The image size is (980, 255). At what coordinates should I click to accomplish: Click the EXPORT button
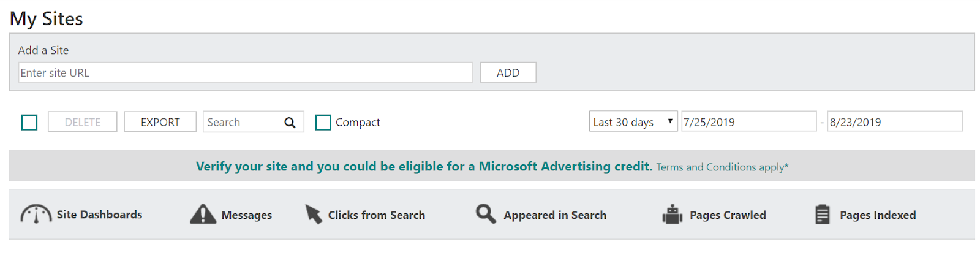[x=160, y=122]
